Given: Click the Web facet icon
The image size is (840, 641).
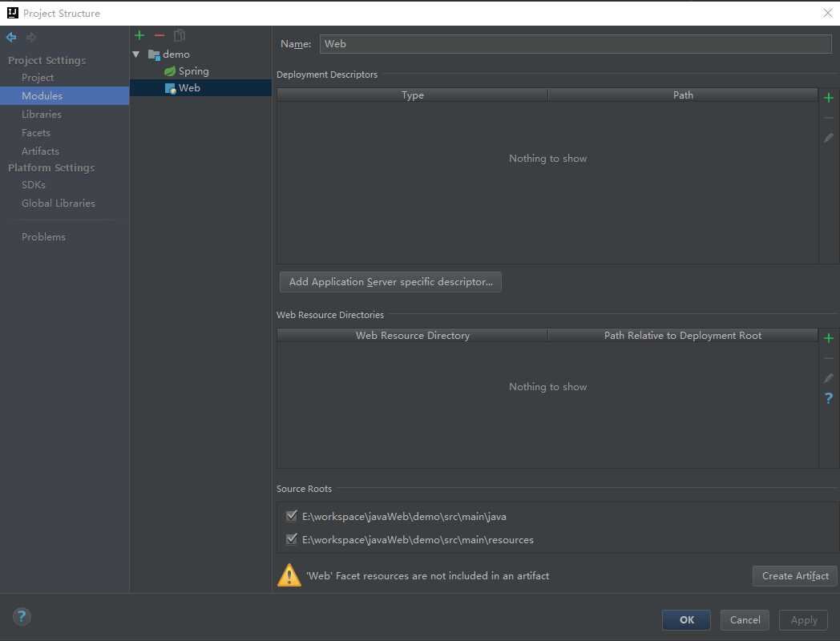Looking at the screenshot, I should click(171, 88).
